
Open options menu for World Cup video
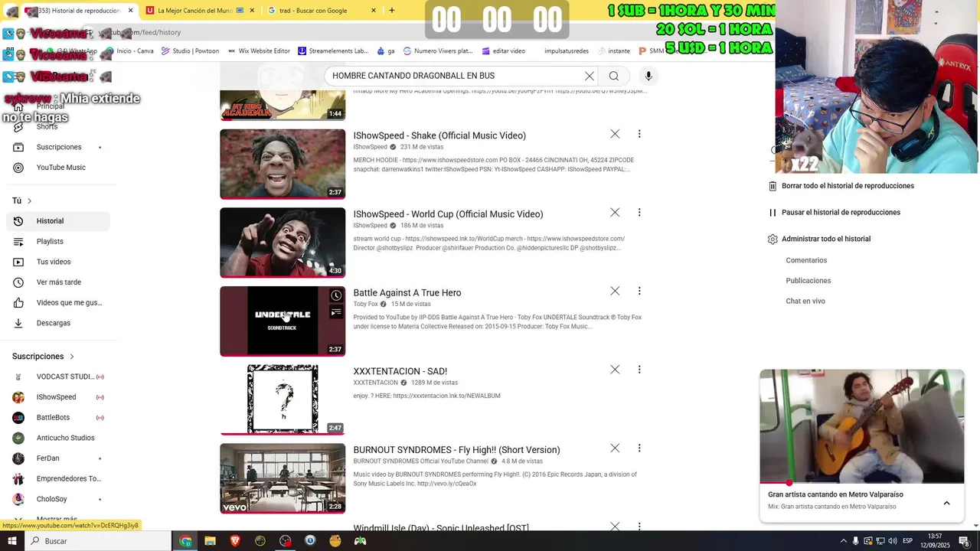(x=639, y=212)
